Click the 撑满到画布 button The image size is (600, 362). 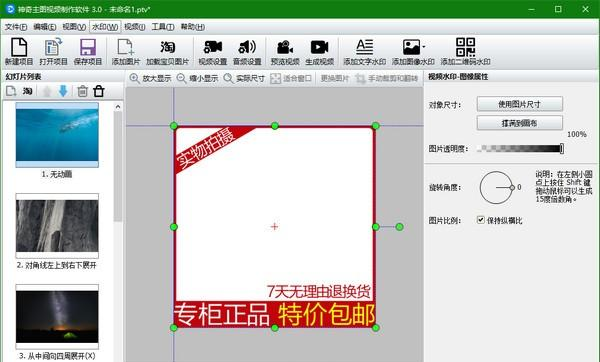520,123
